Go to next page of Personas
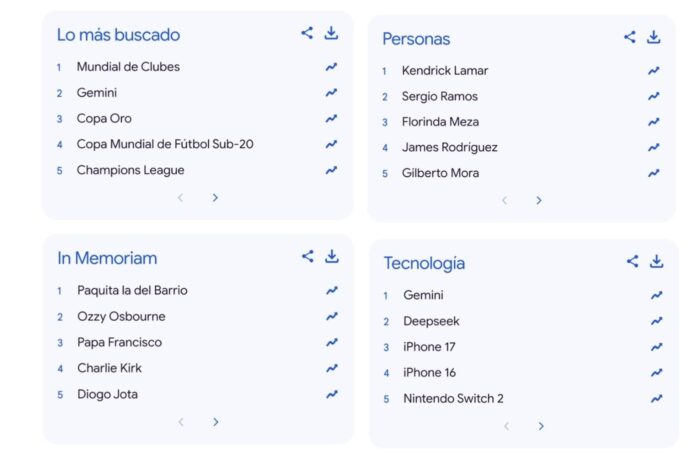Viewport: 700px width, 455px height. [x=539, y=200]
